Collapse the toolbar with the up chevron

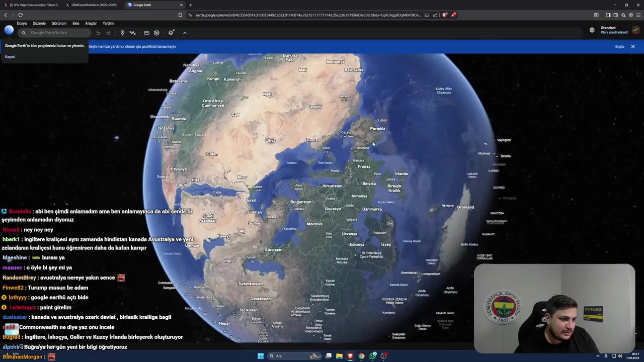tap(185, 33)
